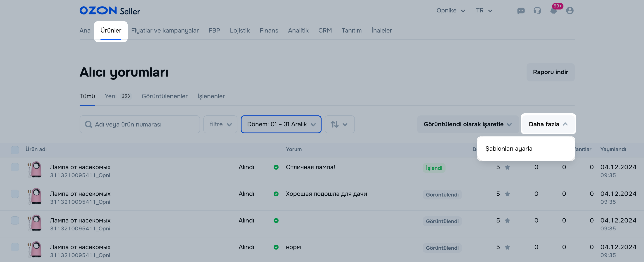Check the first review row checkbox
This screenshot has width=644, height=262.
click(15, 167)
